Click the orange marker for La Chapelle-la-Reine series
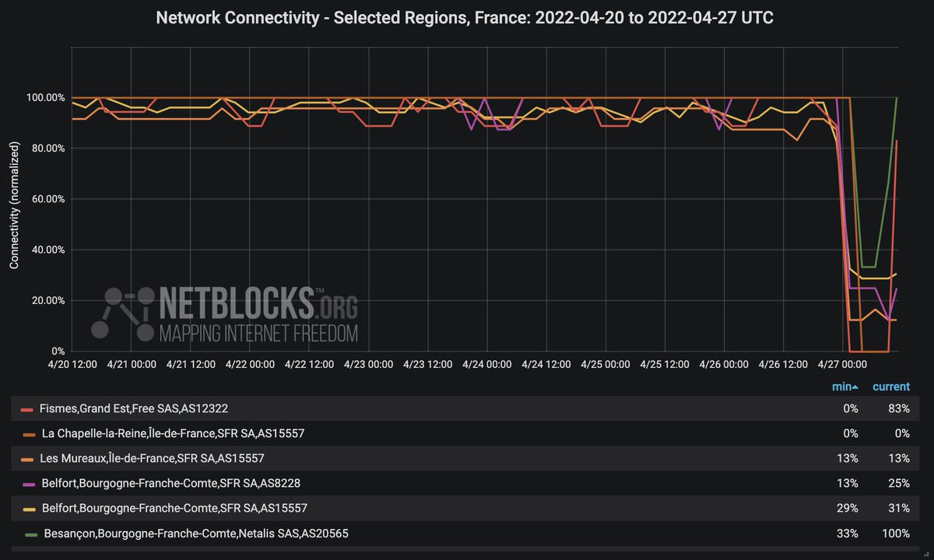The height and width of the screenshot is (560, 934). [x=27, y=433]
